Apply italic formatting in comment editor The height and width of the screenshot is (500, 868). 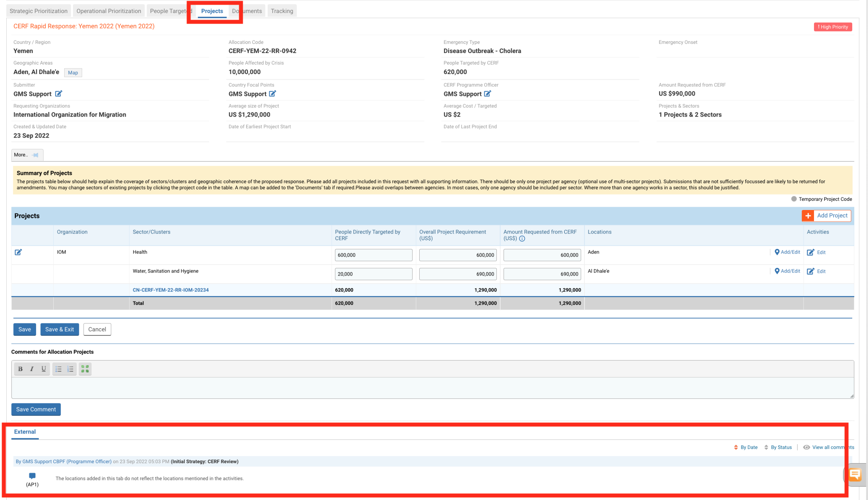pyautogui.click(x=32, y=369)
